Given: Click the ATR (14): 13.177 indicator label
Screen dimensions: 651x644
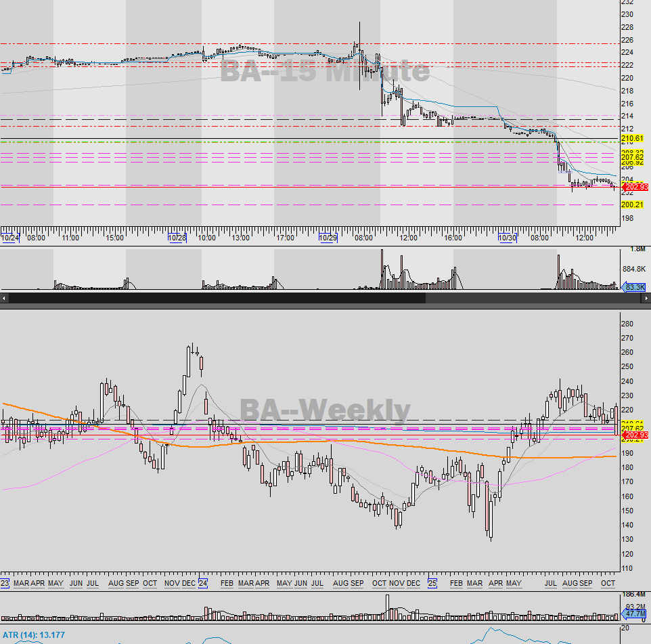Looking at the screenshot, I should (34, 635).
